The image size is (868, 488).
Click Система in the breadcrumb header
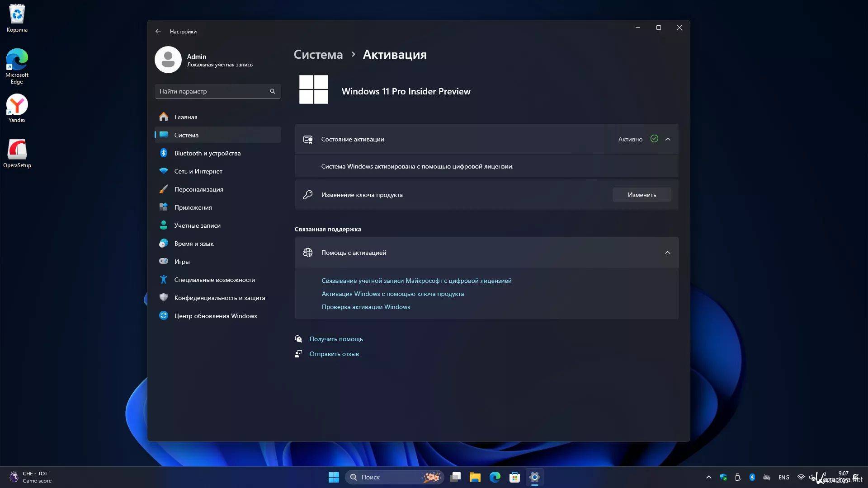(x=318, y=55)
